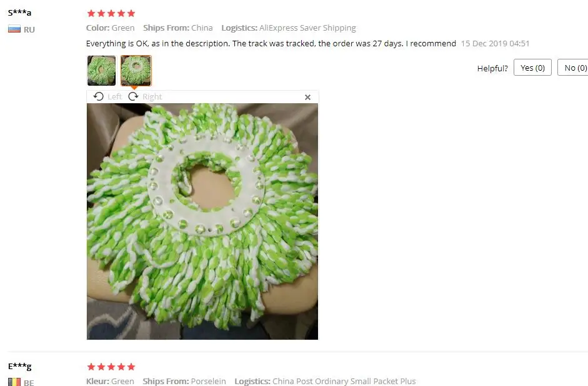Mark review helpful with Yes (0)
Screen dimensions: 588x386
pyautogui.click(x=532, y=68)
